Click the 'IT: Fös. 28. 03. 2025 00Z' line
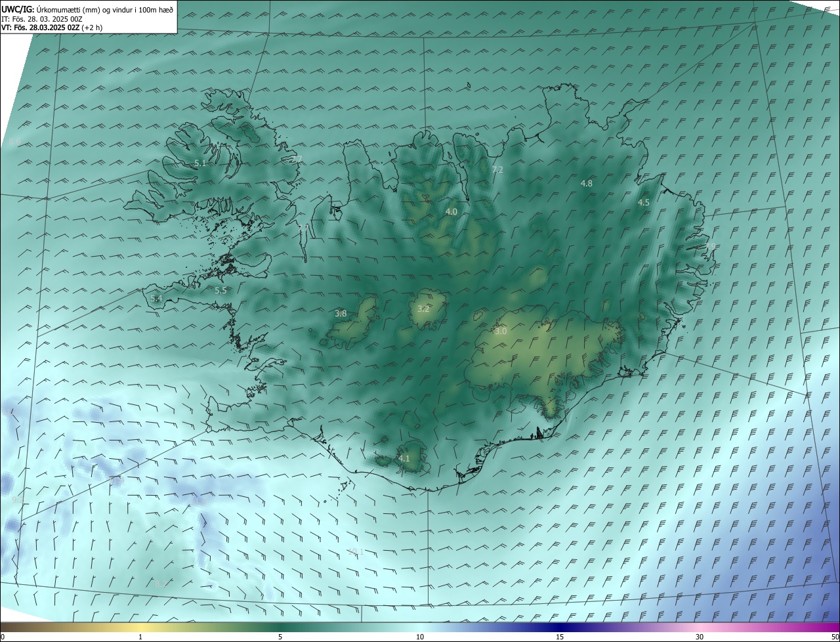This screenshot has height=642, width=840. click(x=42, y=18)
